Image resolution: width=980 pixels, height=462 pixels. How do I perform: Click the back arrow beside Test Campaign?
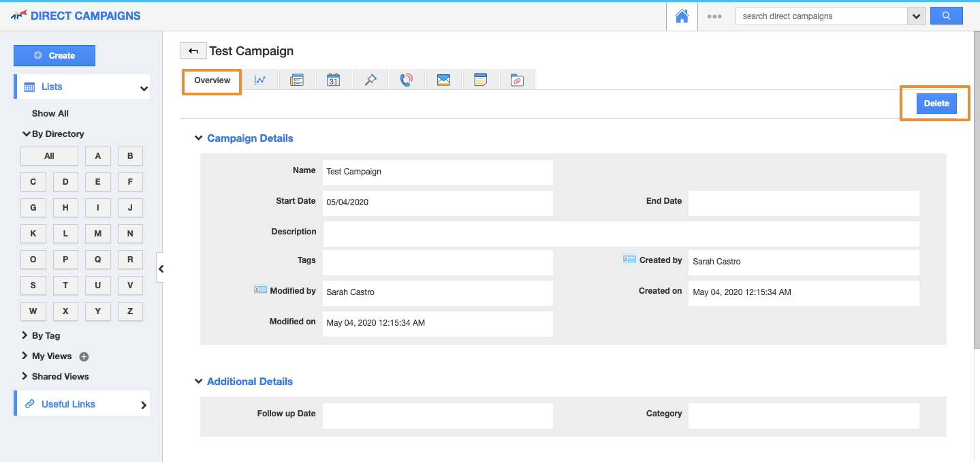pyautogui.click(x=193, y=50)
